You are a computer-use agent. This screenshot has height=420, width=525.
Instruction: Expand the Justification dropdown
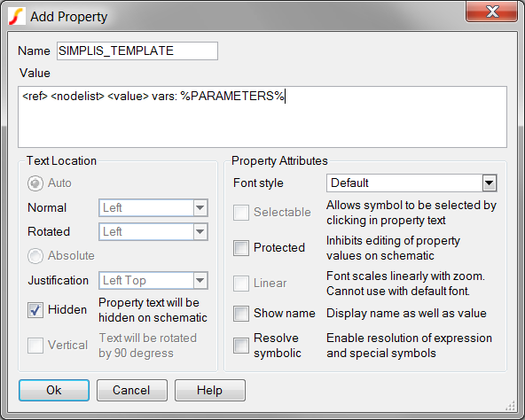153,281
